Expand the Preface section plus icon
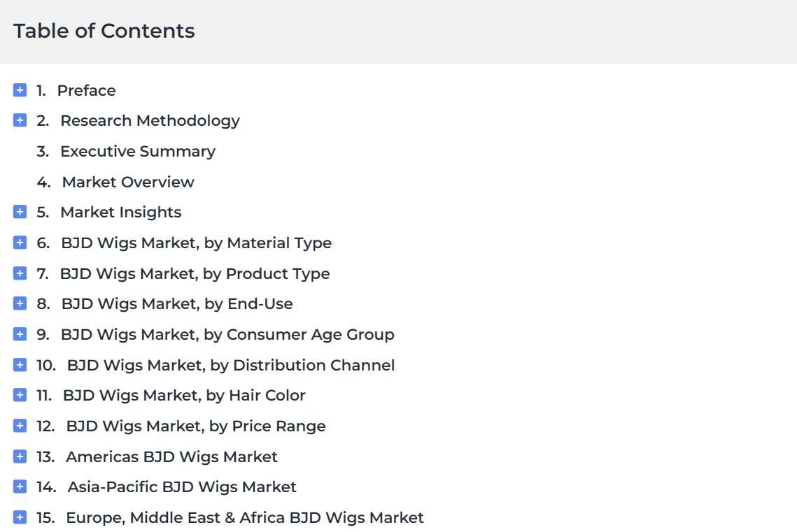Image resolution: width=797 pixels, height=532 pixels. 20,90
